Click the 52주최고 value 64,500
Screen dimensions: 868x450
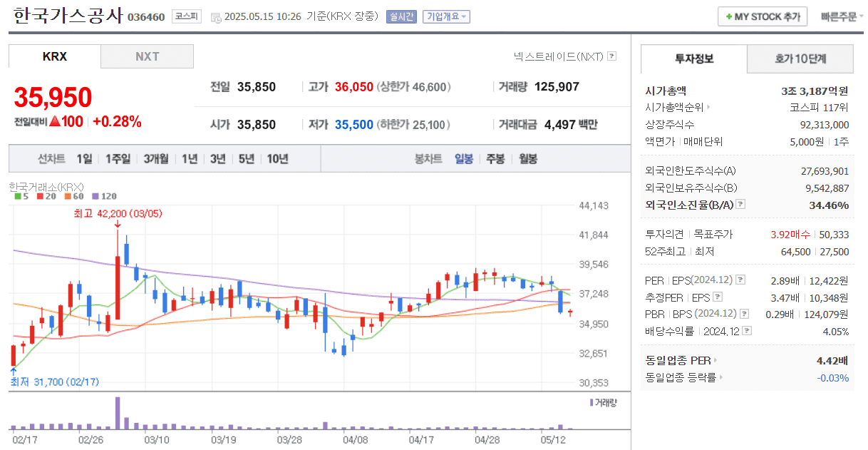tap(796, 251)
